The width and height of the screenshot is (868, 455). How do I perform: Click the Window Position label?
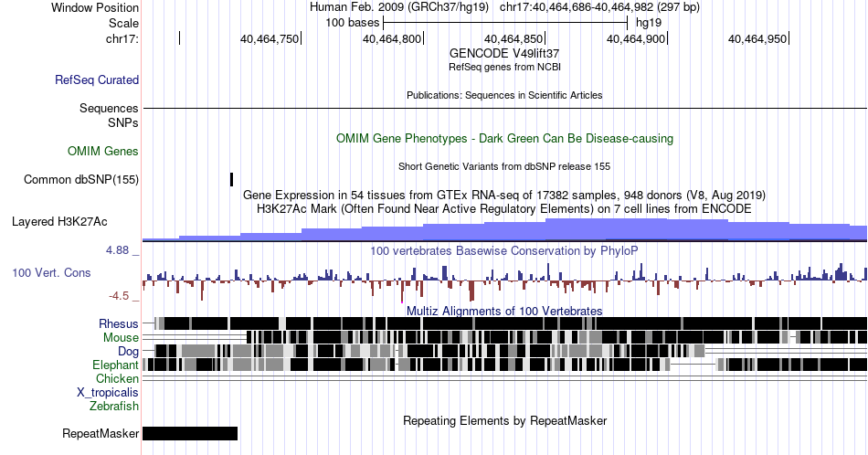95,7
